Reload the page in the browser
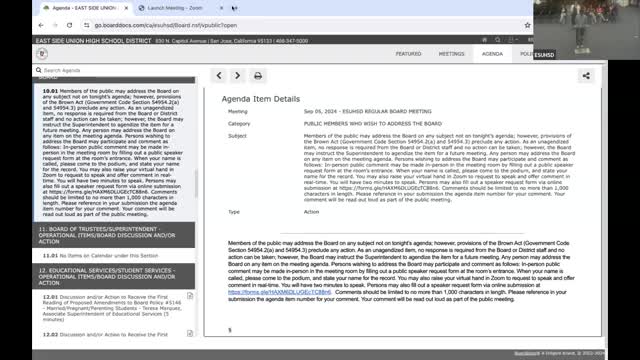640x360 pixels. pyautogui.click(x=69, y=25)
